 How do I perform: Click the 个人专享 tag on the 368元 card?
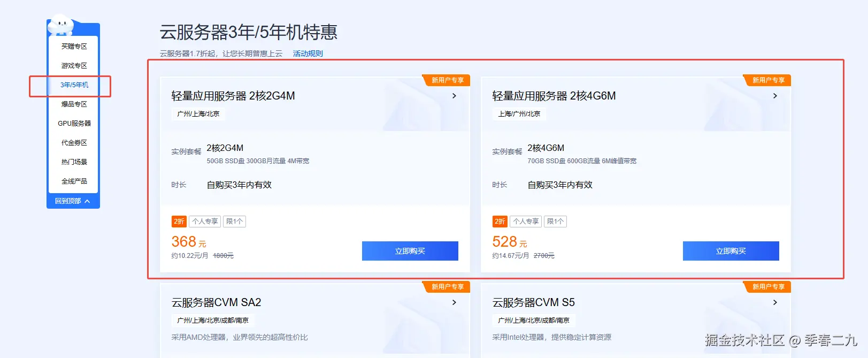(205, 222)
